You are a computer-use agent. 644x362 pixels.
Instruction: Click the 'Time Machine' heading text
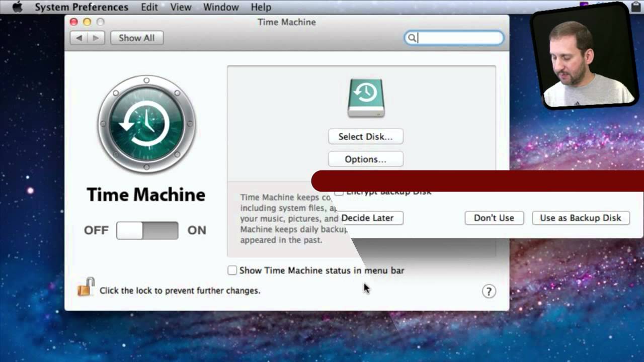click(146, 195)
